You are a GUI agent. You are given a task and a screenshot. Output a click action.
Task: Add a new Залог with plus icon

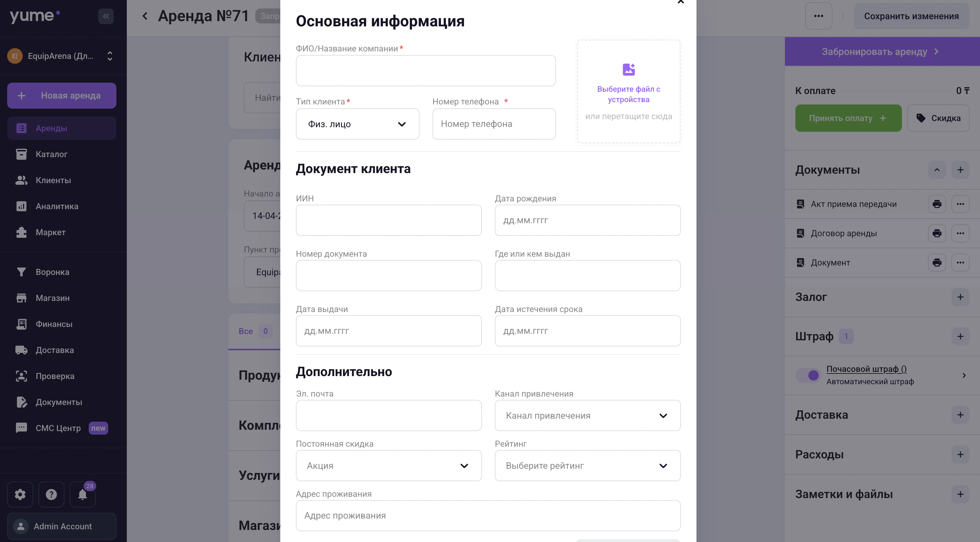(960, 297)
